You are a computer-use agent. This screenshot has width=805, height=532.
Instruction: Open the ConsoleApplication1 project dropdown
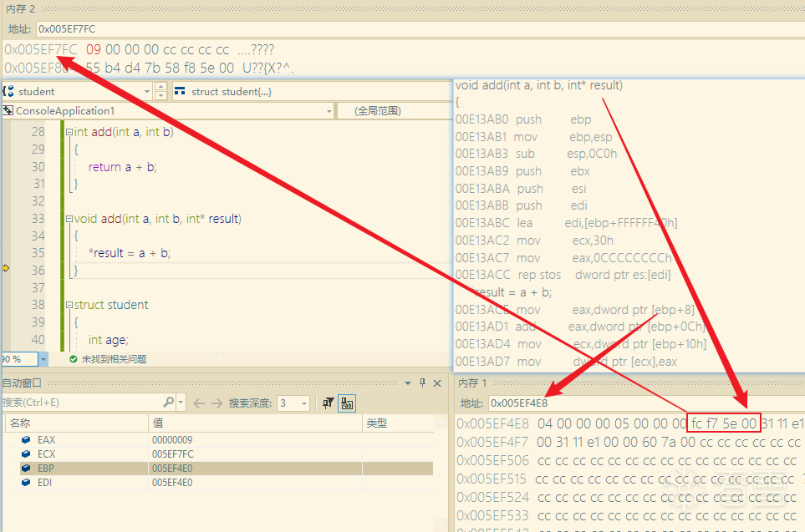click(329, 111)
